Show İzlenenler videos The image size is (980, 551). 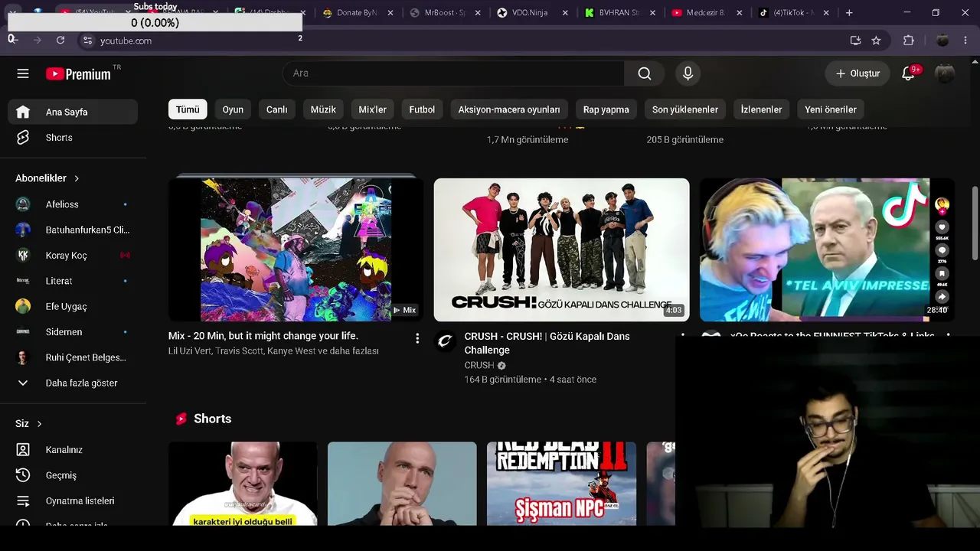(761, 109)
